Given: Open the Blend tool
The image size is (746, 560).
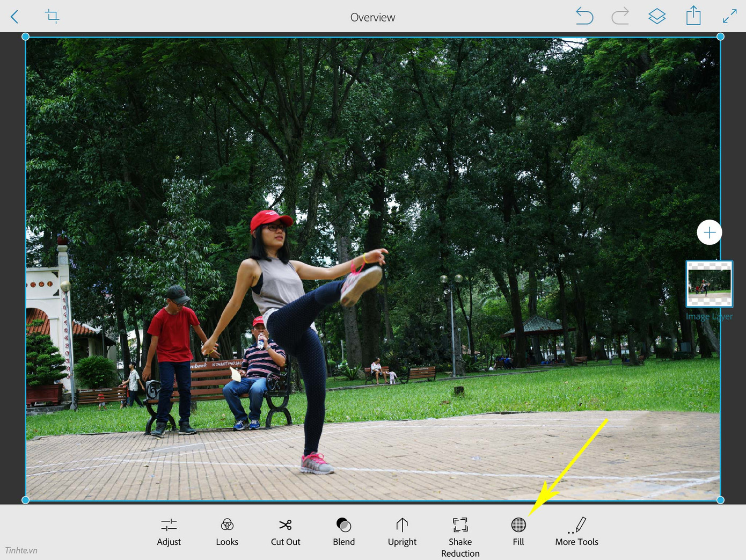Looking at the screenshot, I should click(343, 532).
